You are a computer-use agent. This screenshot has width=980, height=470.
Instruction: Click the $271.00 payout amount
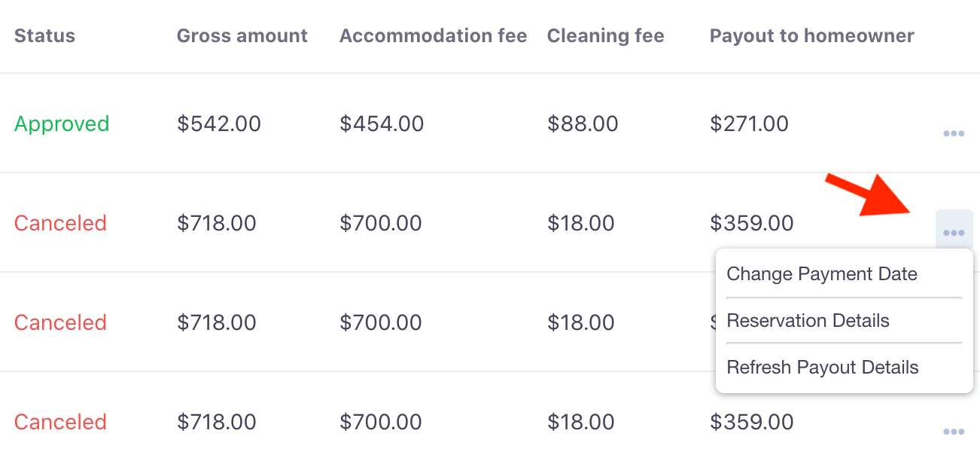tap(749, 124)
